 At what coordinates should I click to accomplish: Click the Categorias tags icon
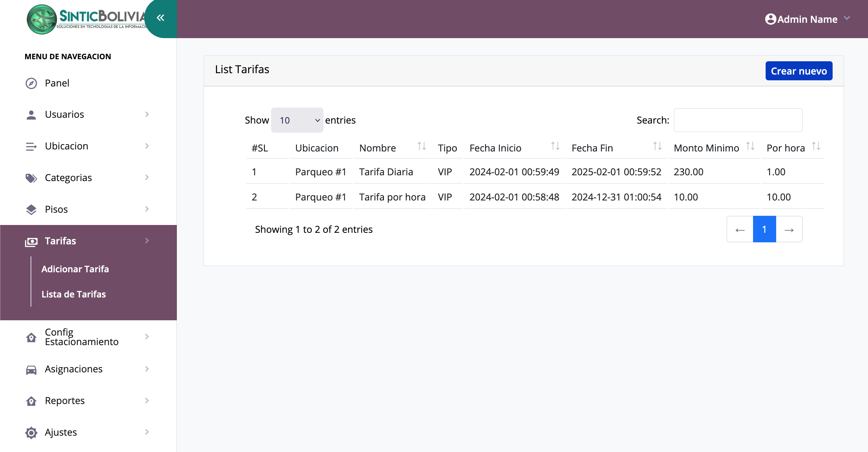[31, 178]
